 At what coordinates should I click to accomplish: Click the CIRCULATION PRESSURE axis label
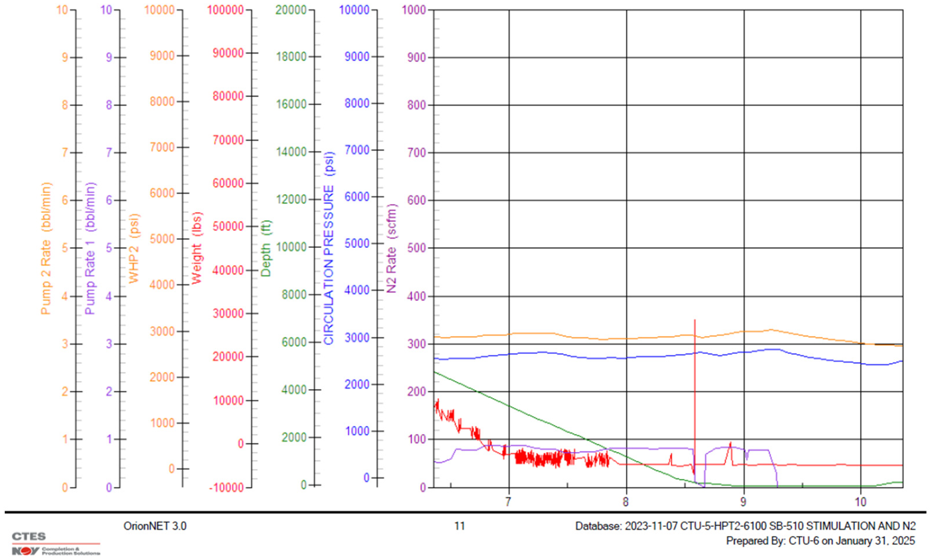point(329,248)
